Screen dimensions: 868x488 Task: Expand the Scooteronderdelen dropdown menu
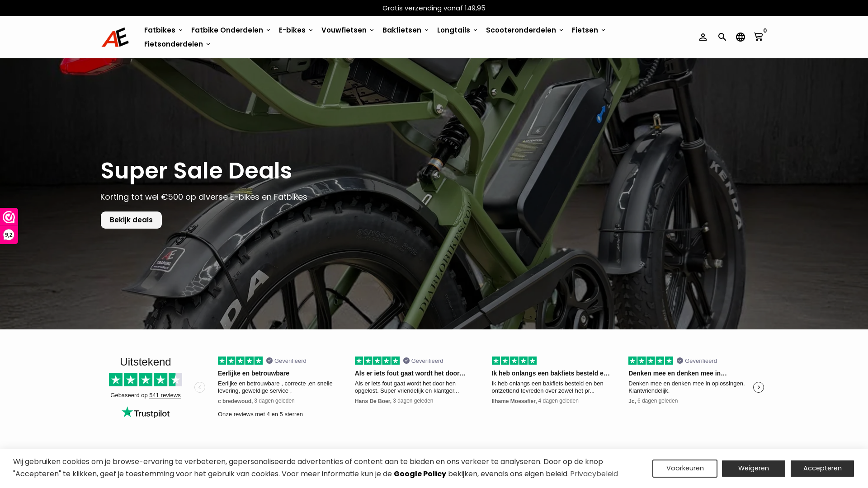point(524,30)
